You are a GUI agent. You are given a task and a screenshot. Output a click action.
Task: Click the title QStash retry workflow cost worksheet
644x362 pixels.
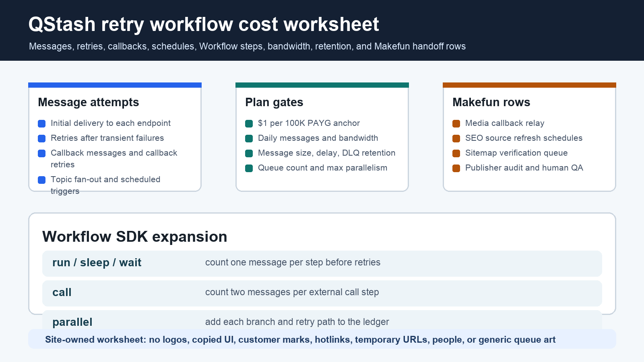[x=204, y=25]
